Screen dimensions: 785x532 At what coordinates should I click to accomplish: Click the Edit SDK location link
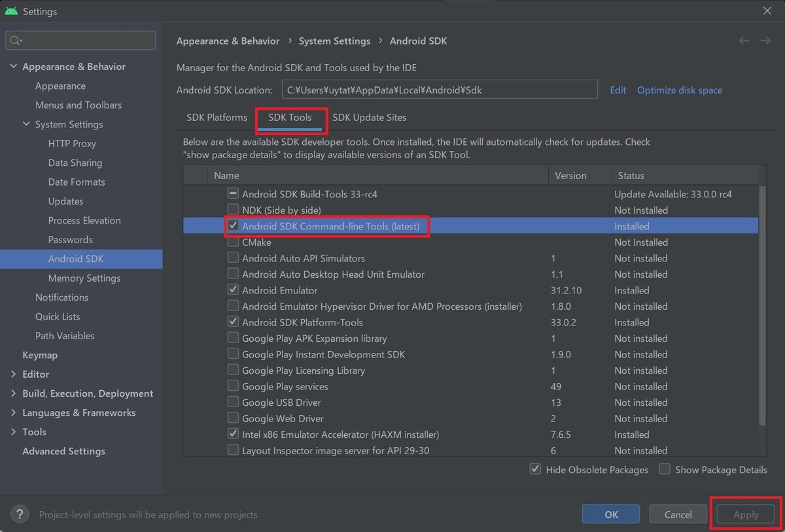[x=618, y=90]
